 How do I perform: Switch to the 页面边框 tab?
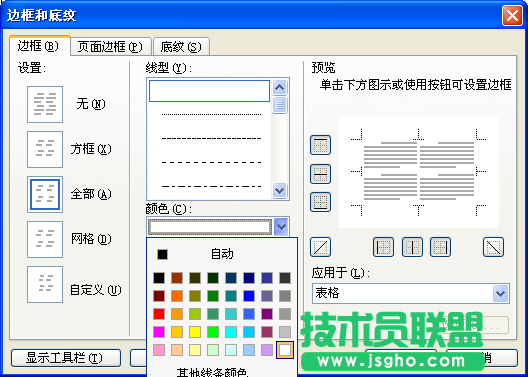coord(110,46)
